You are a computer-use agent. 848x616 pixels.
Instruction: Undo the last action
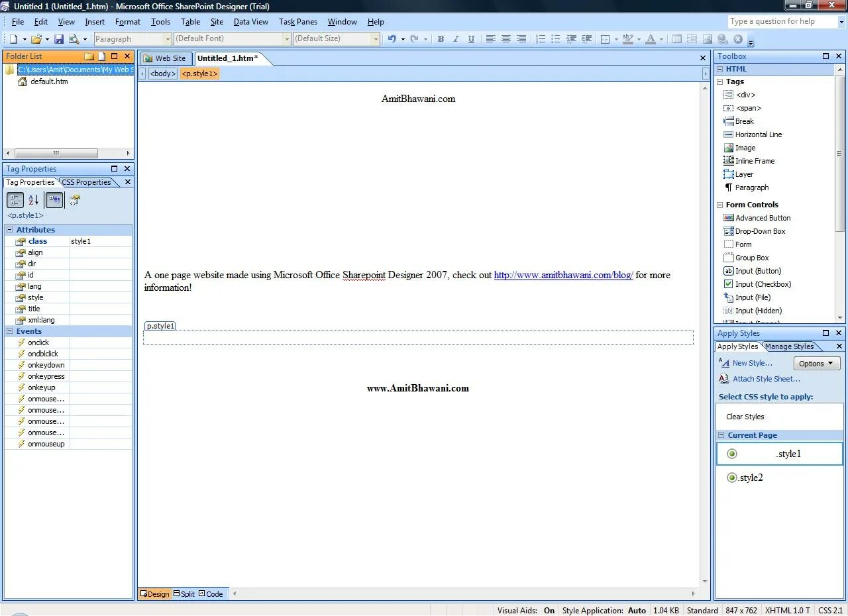(x=392, y=39)
